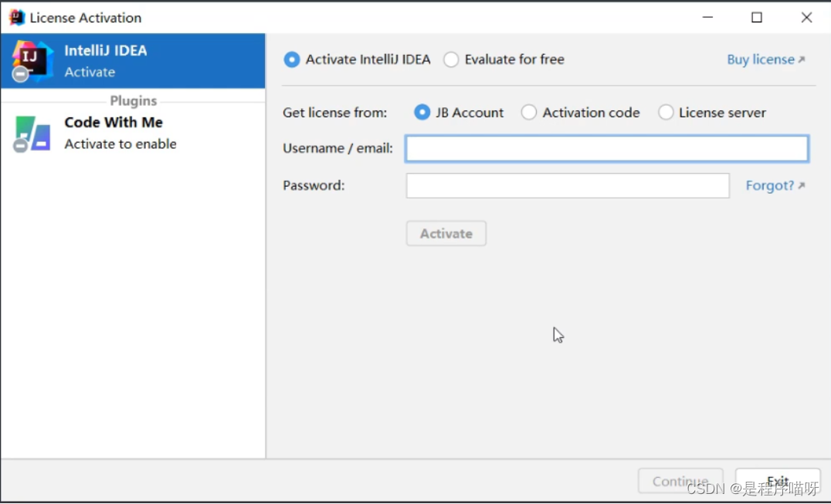Click the 'Password:' label
The height and width of the screenshot is (504, 831).
click(314, 185)
